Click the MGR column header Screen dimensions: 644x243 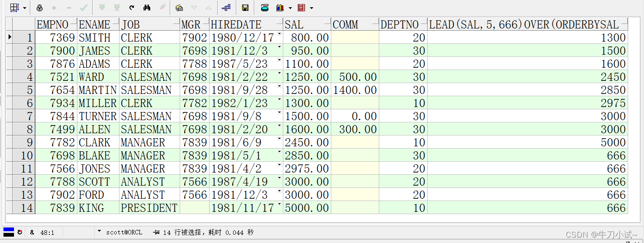point(195,24)
